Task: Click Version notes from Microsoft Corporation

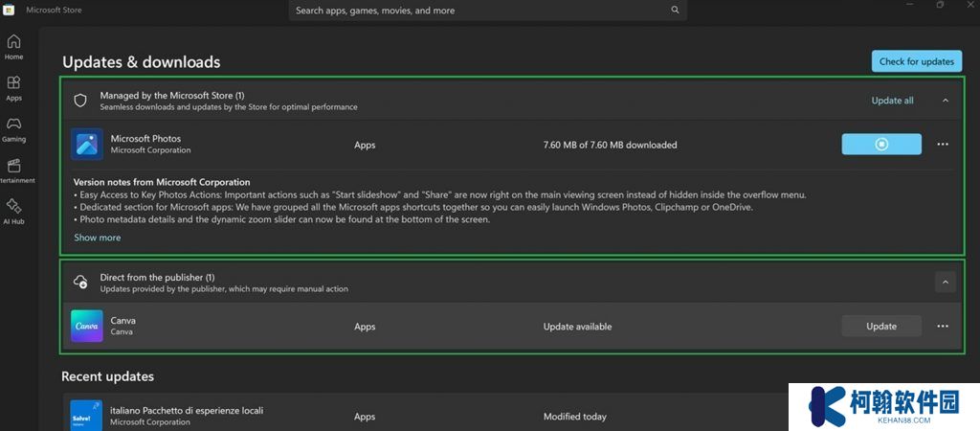Action: (162, 182)
